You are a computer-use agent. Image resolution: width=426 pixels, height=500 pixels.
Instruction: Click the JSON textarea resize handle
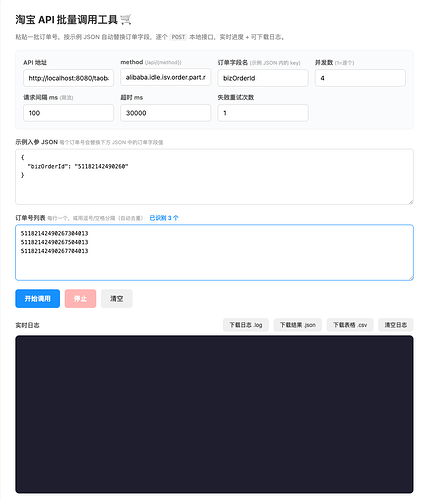tap(411, 202)
